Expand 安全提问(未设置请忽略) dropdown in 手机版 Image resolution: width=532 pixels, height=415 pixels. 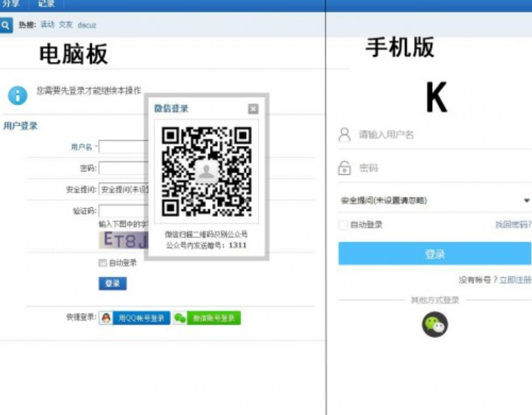(434, 200)
